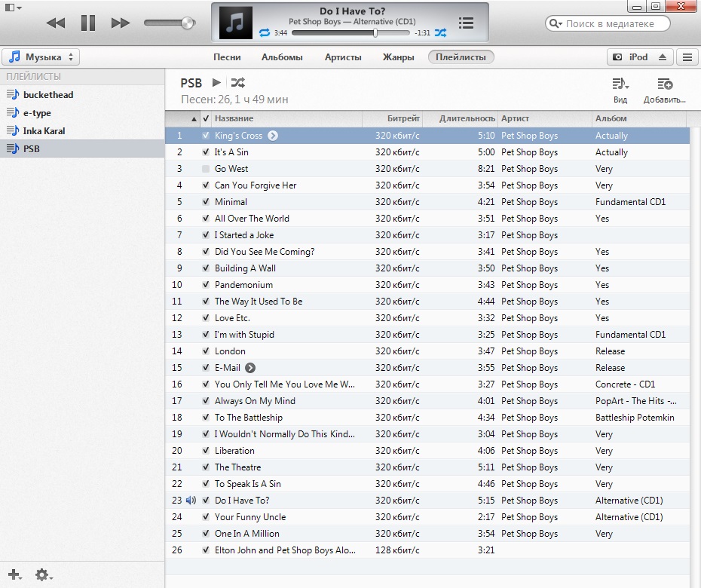Adjust the volume slider knob
The height and width of the screenshot is (588, 701).
click(188, 23)
